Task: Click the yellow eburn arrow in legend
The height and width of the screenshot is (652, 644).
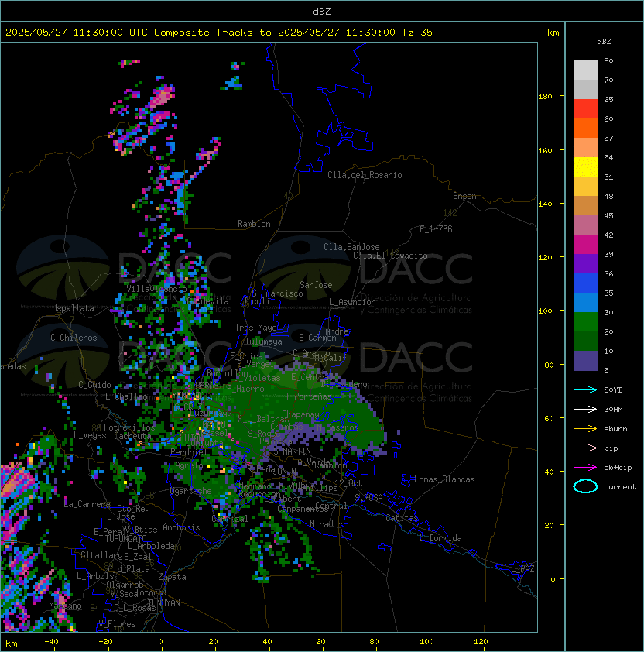Action: [x=585, y=429]
